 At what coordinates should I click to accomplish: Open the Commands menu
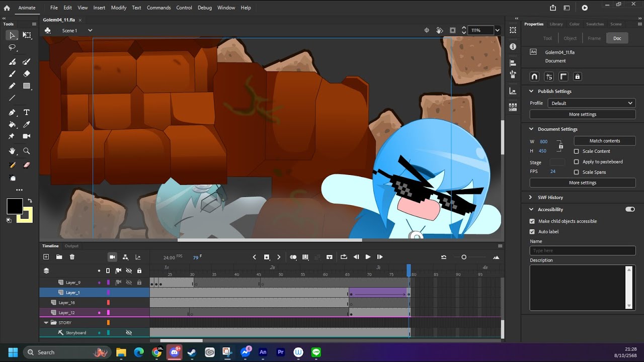(159, 8)
